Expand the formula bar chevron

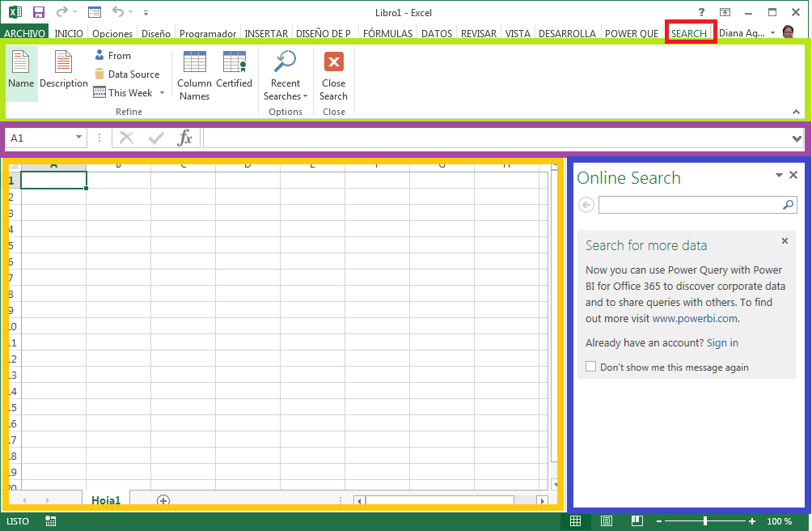click(797, 138)
